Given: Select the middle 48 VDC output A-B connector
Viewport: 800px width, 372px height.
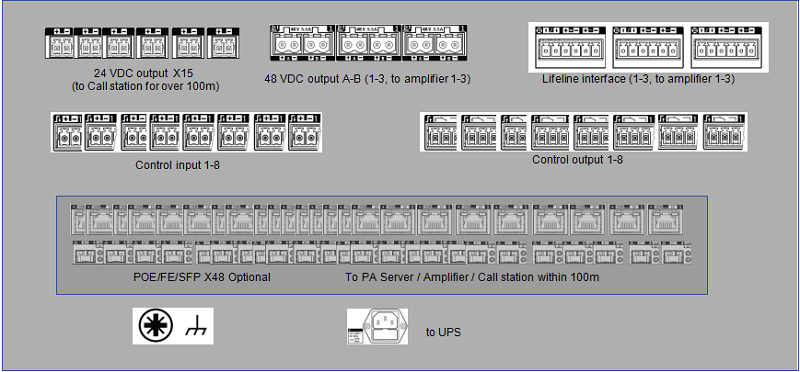Looking at the screenshot, I should [369, 43].
